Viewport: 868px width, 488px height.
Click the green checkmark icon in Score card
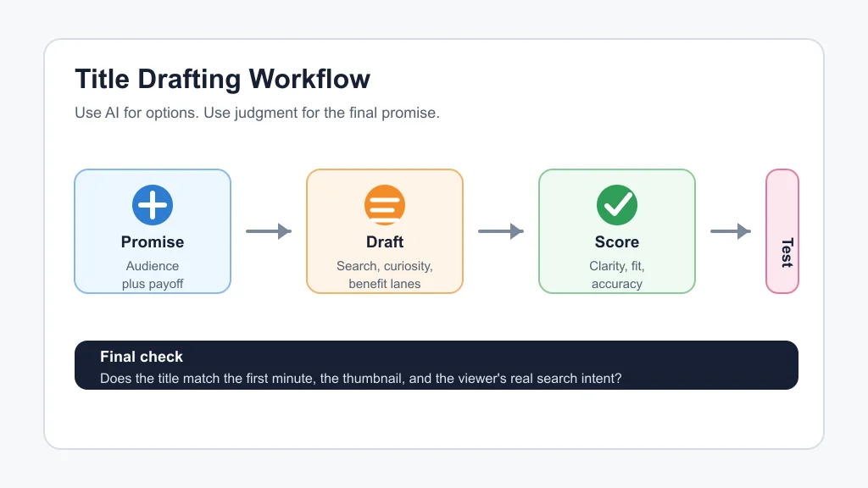(x=617, y=205)
